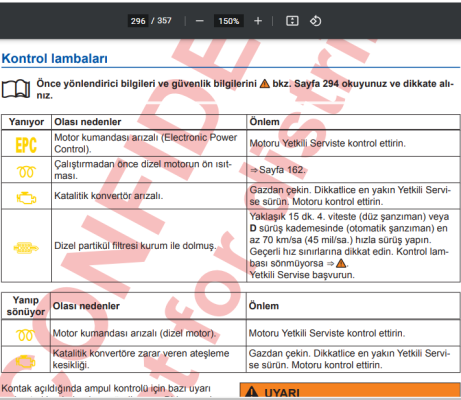The width and height of the screenshot is (461, 400).
Task: Click the Kontrol lambaları section heading
Action: (x=55, y=58)
